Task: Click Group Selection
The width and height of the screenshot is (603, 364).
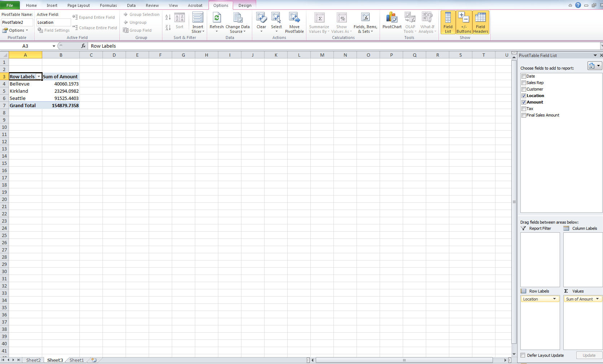Action: tap(141, 14)
